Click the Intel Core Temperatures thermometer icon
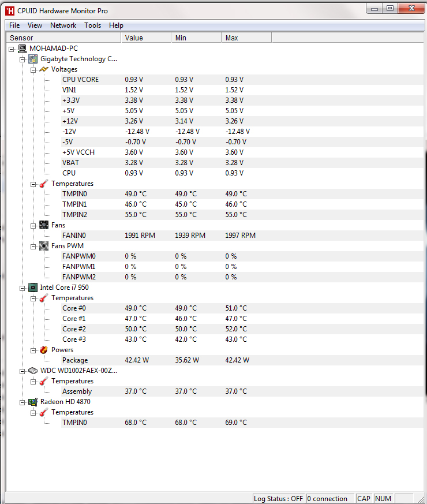427x504 pixels. pos(44,298)
